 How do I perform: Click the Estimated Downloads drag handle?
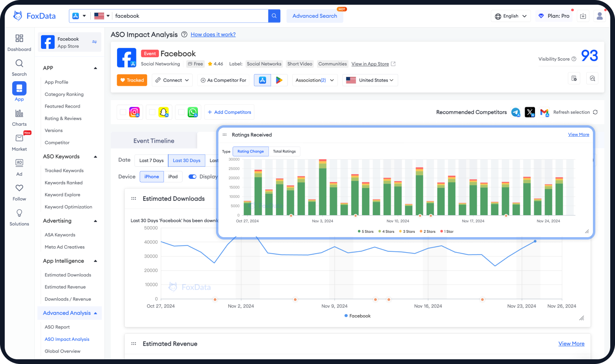pos(134,199)
